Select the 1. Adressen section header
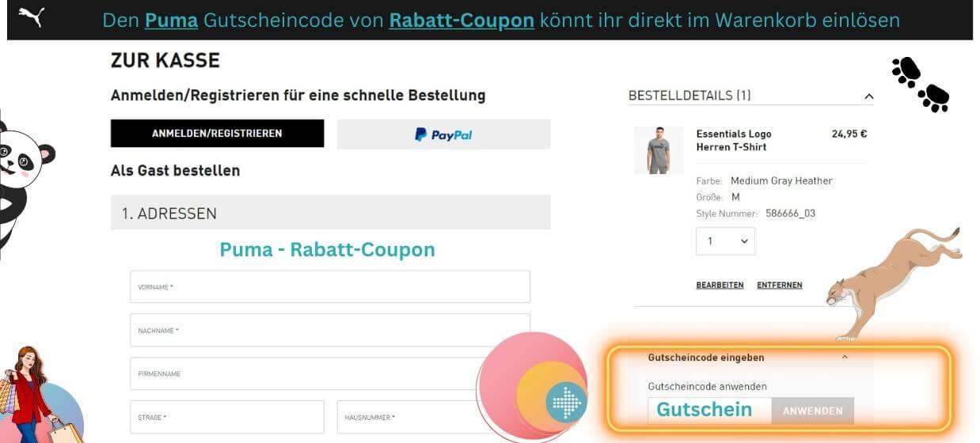This screenshot has width=980, height=443. [330, 213]
